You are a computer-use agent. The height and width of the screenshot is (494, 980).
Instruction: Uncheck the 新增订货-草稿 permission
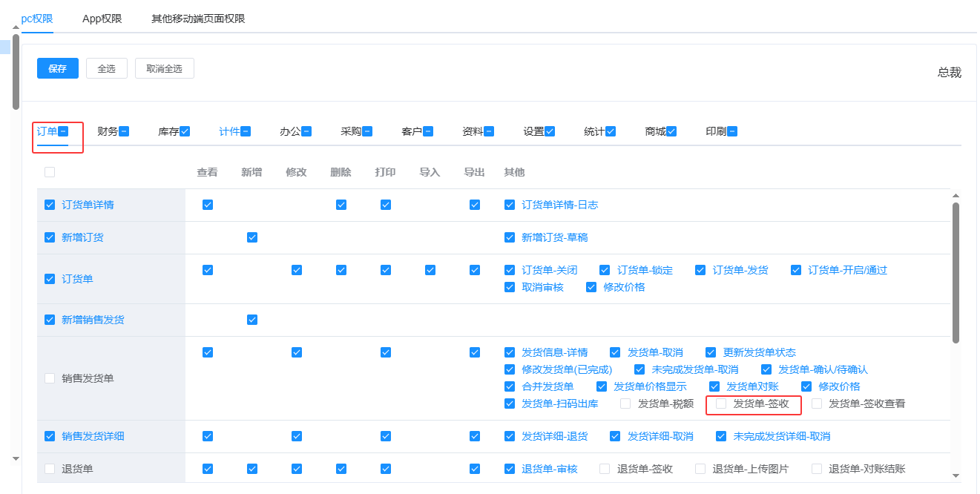click(509, 237)
